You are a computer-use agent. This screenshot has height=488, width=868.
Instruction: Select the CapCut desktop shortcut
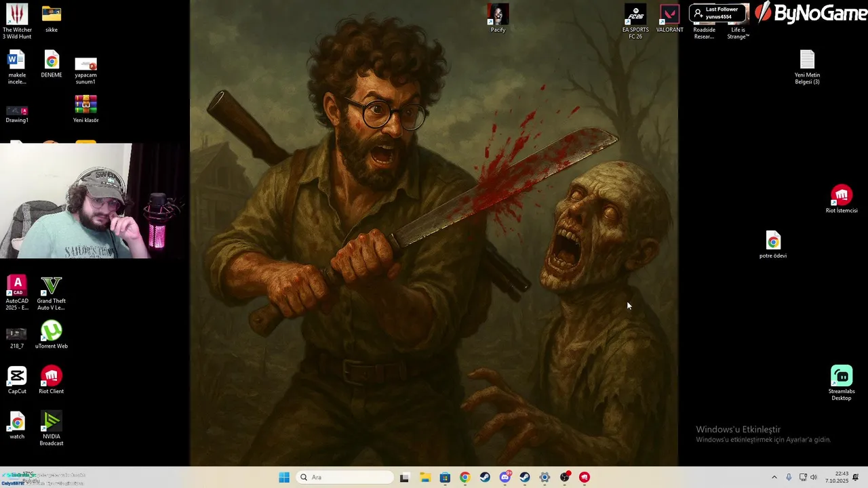coord(17,380)
